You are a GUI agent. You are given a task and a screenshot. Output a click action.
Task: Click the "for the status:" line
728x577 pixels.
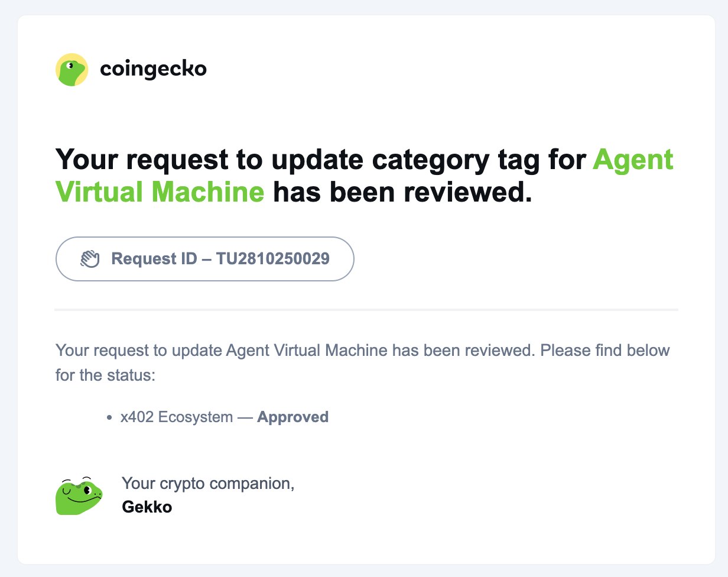(105, 375)
